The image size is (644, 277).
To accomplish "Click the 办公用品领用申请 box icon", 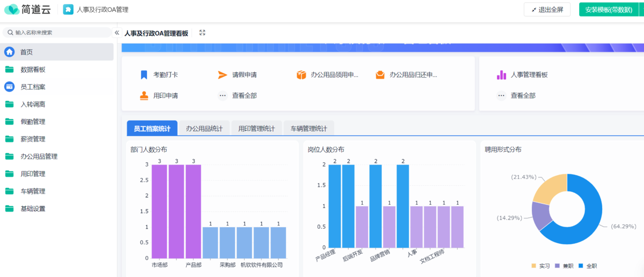I will coord(301,75).
